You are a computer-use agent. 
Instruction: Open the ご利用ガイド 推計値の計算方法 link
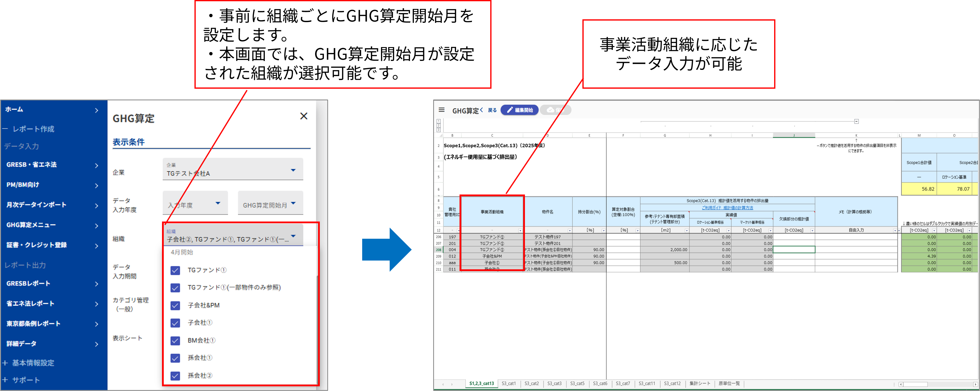(x=727, y=208)
